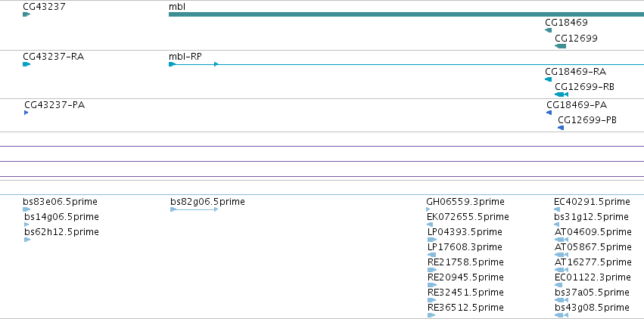This screenshot has width=644, height=319.
Task: Click the CG18469-PA blue protein glyph
Action: 549,113
